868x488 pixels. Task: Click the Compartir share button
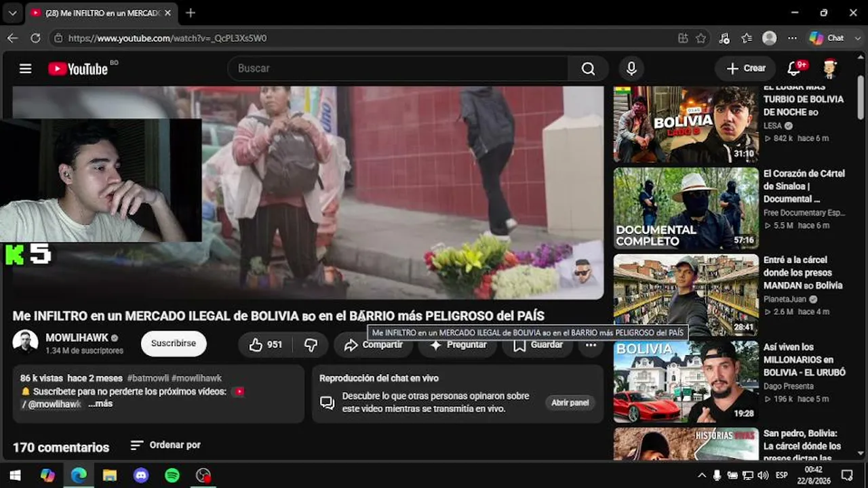point(374,344)
